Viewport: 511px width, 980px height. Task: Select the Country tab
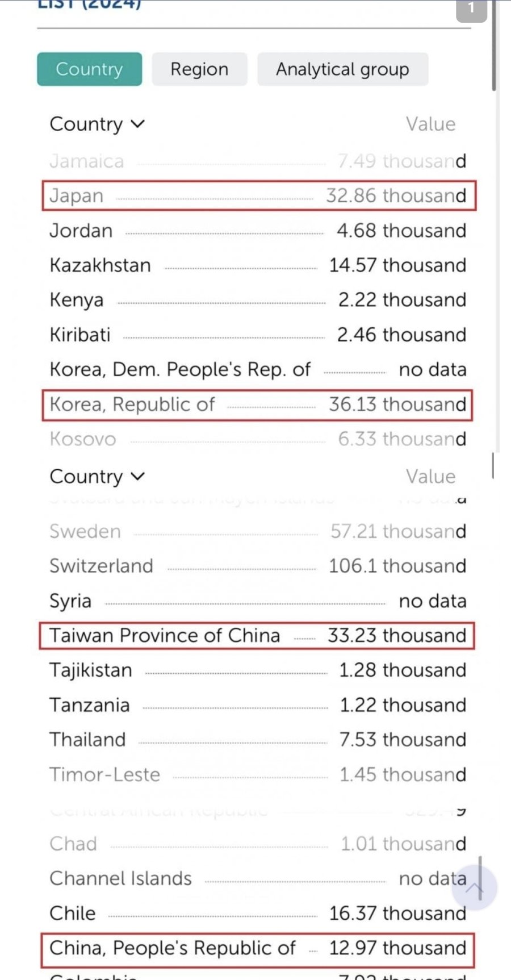[x=90, y=69]
